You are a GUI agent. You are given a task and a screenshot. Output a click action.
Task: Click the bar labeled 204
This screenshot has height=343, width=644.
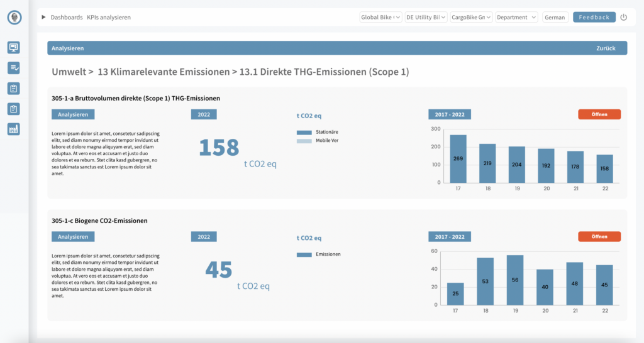pos(517,165)
